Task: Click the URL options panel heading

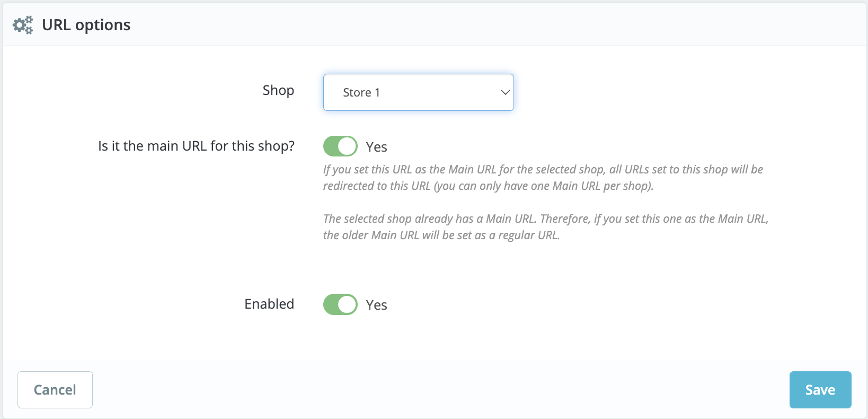Action: [x=86, y=25]
